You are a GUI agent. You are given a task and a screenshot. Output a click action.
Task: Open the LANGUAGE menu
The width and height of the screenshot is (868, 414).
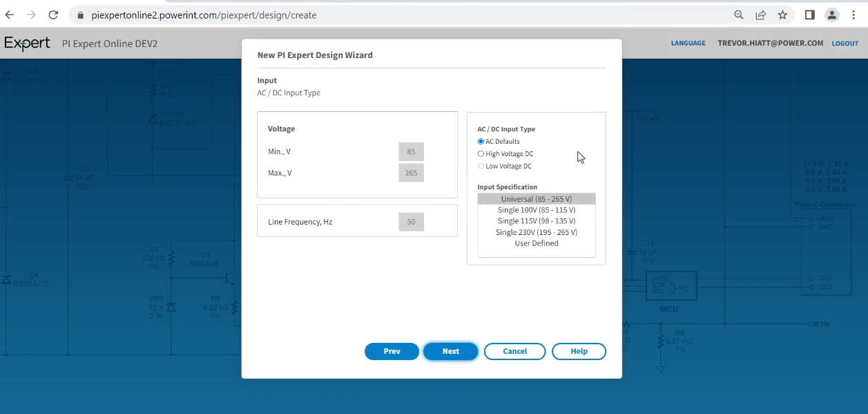point(688,43)
